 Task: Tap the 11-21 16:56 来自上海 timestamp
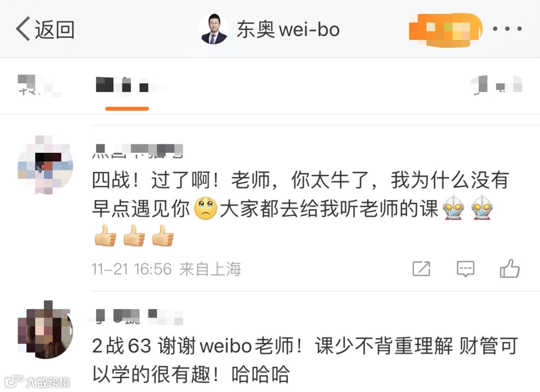[166, 269]
